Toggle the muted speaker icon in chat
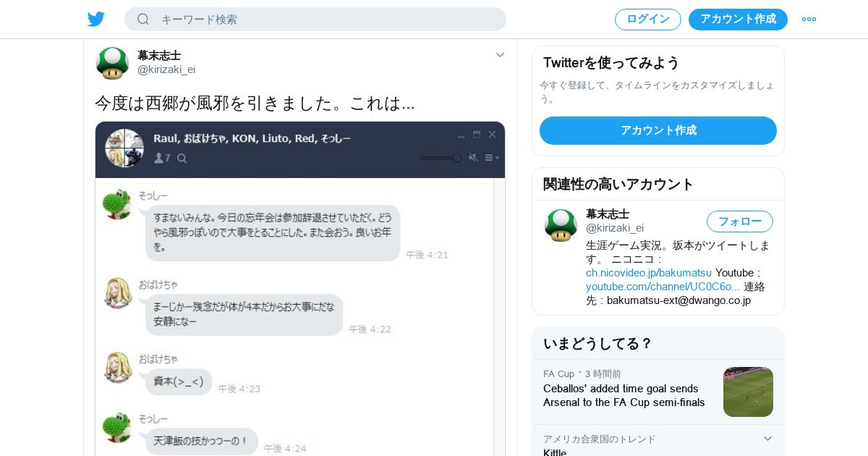868x456 pixels. [x=473, y=158]
